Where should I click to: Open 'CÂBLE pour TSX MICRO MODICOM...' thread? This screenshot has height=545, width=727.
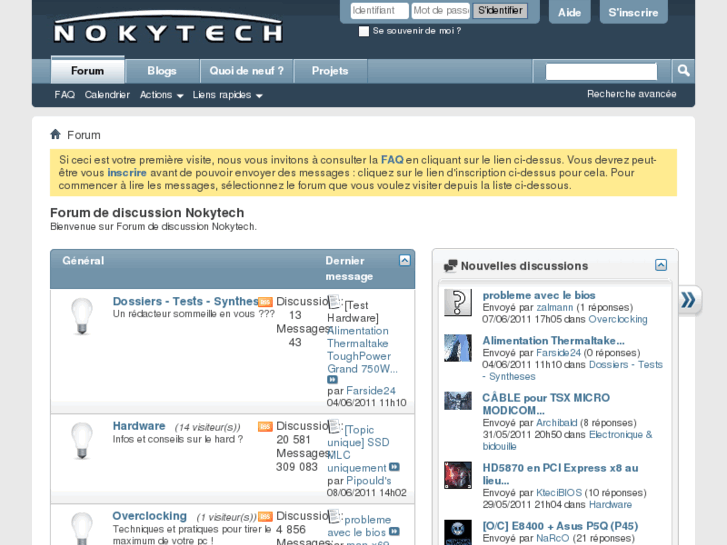point(546,404)
